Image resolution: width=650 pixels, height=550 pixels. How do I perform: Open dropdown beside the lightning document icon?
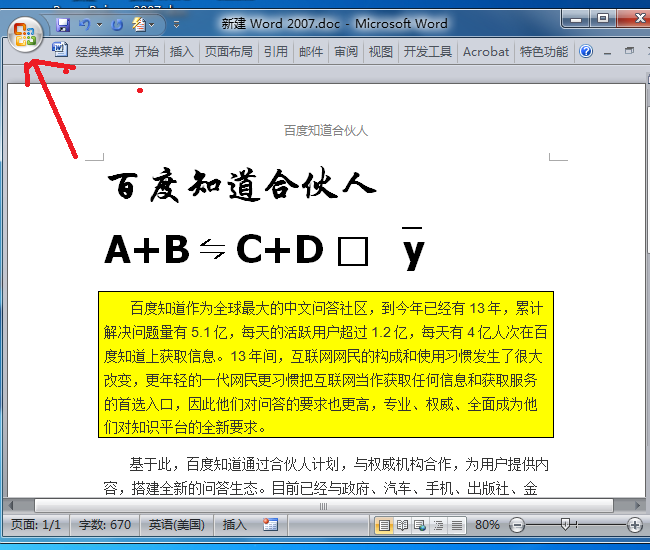pyautogui.click(x=152, y=25)
